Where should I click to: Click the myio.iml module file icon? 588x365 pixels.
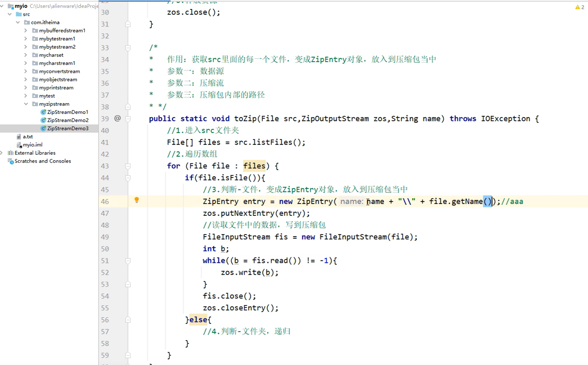[x=19, y=144]
